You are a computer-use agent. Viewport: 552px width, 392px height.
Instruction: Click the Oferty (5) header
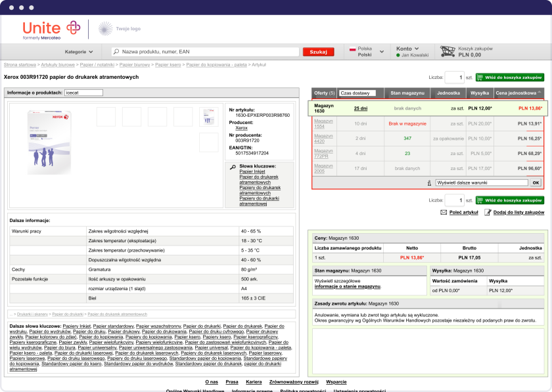324,93
